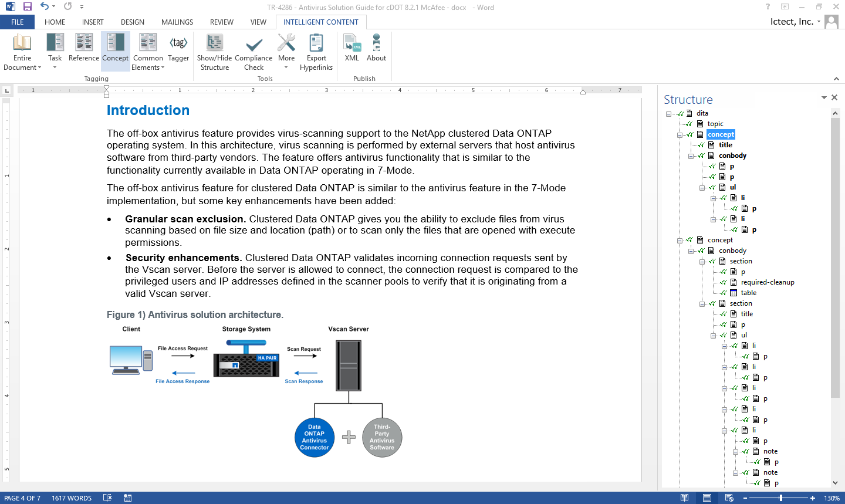Click the Save icon in quick access toolbar
The height and width of the screenshot is (504, 845).
click(x=27, y=6)
